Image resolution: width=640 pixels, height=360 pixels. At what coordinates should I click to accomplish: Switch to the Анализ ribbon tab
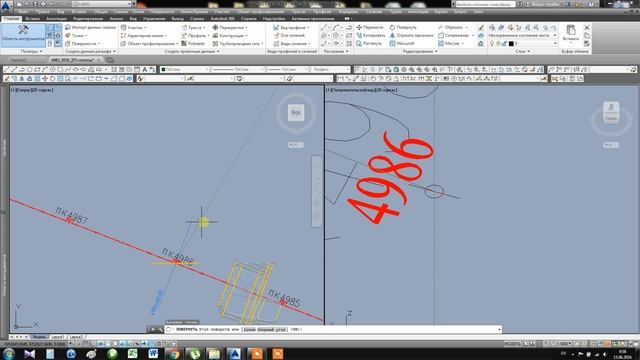(116, 19)
